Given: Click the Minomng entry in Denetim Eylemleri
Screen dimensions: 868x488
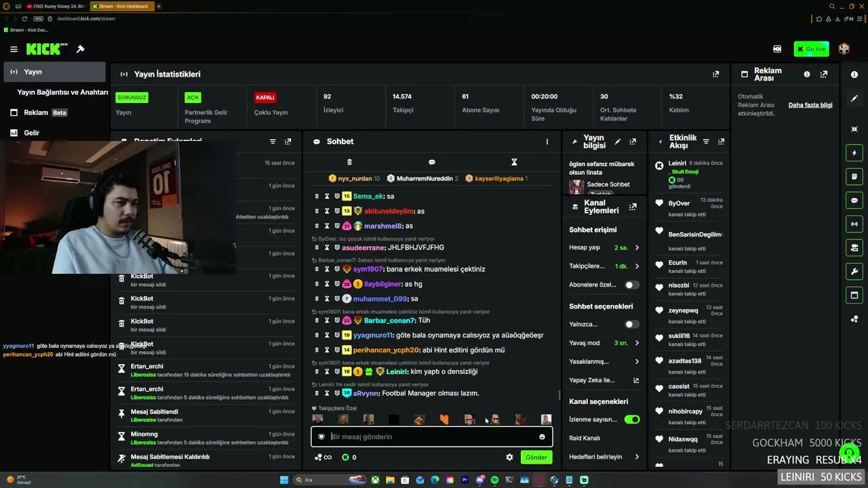Looking at the screenshot, I should (x=208, y=438).
